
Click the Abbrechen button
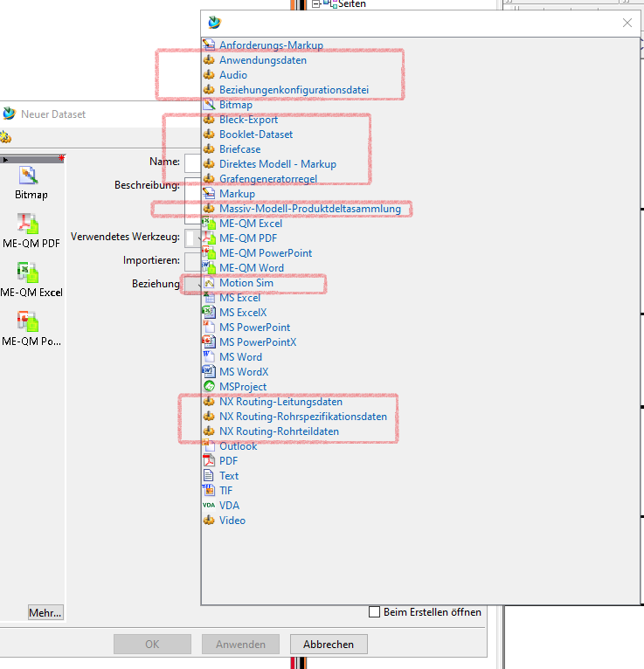pyautogui.click(x=329, y=645)
